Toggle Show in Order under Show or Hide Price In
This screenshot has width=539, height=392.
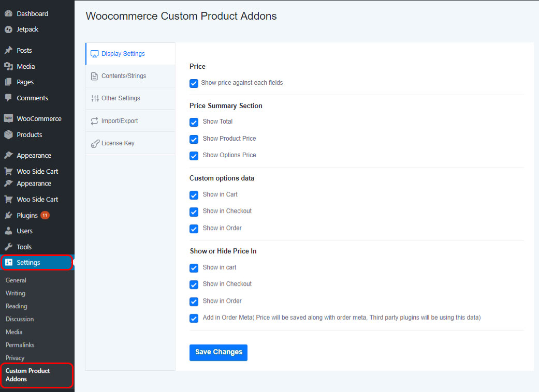point(194,301)
